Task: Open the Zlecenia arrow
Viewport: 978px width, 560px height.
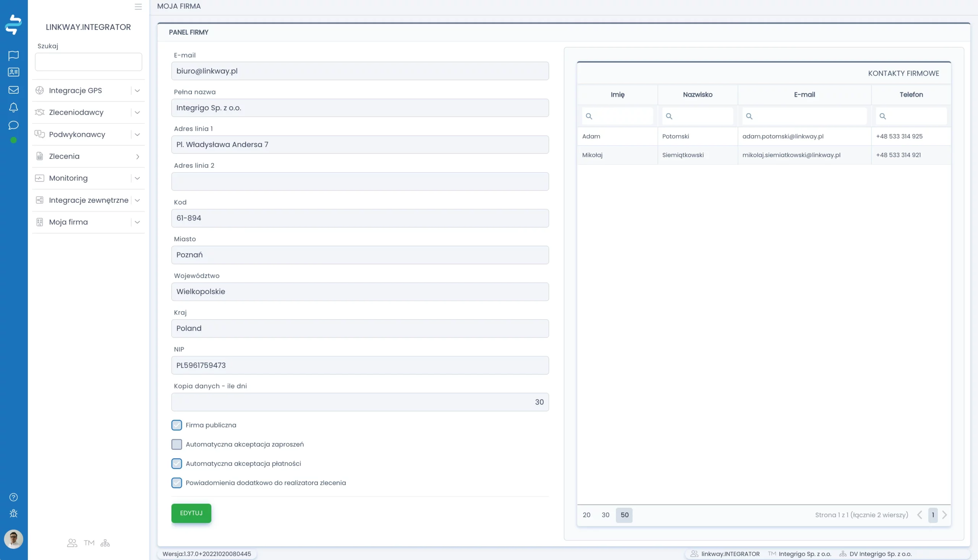Action: click(x=137, y=157)
